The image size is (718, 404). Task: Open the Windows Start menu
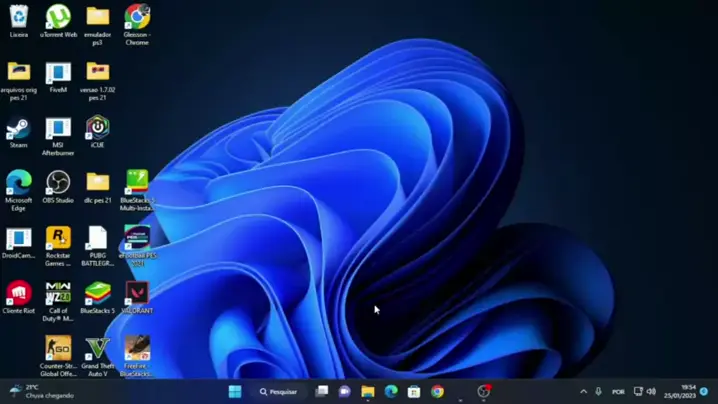point(235,391)
